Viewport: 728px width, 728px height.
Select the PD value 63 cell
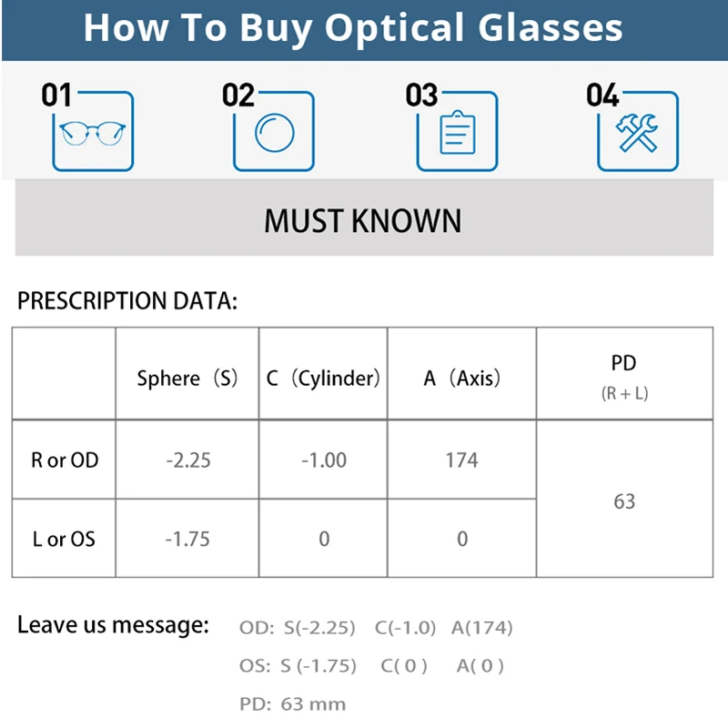click(x=624, y=501)
